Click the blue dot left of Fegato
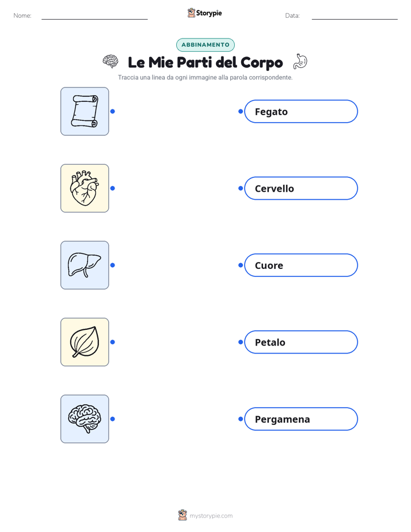 [241, 111]
